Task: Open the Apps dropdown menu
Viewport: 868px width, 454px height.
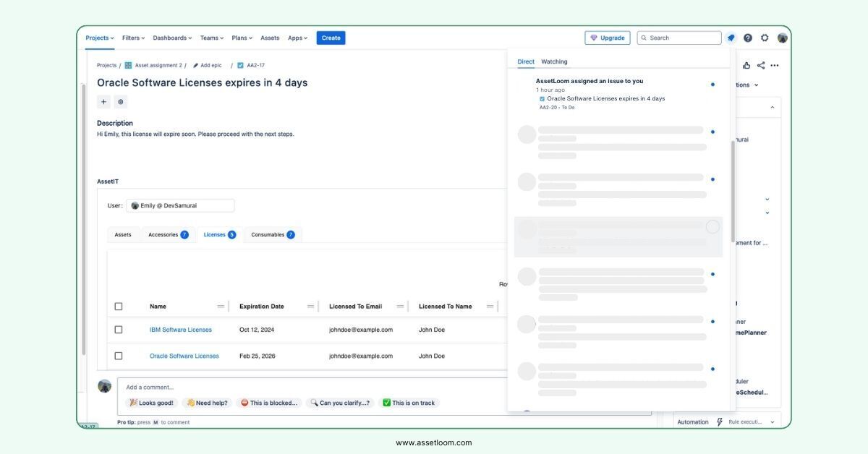Action: [297, 38]
